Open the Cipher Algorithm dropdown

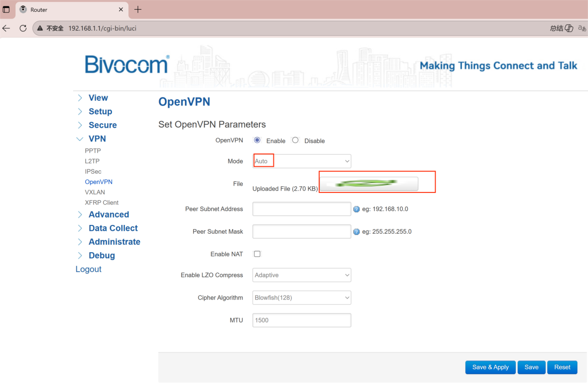coord(302,297)
